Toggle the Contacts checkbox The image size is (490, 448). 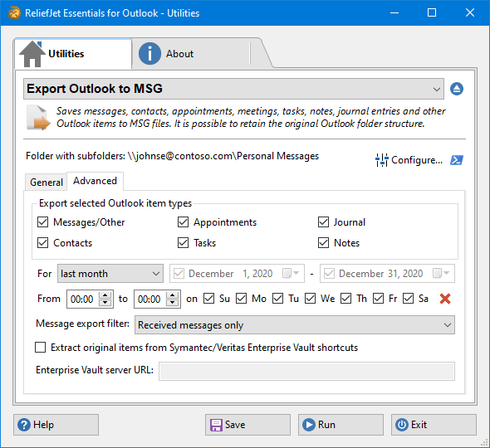43,243
